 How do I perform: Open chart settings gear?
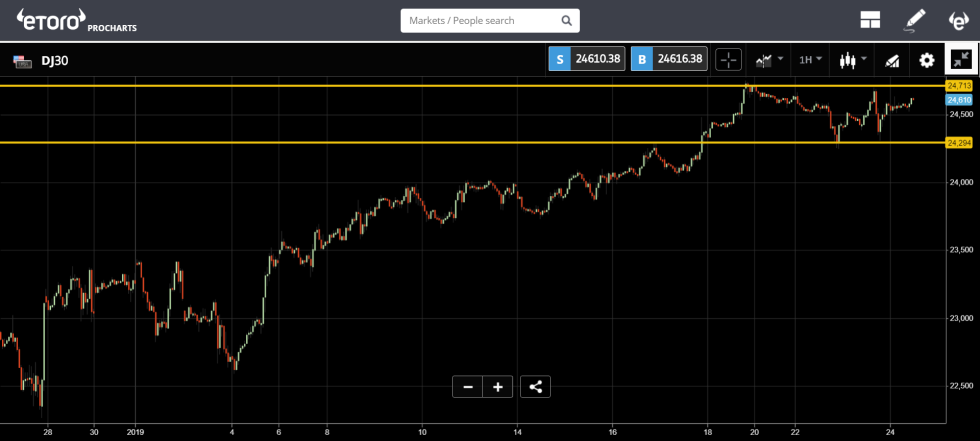[x=927, y=60]
